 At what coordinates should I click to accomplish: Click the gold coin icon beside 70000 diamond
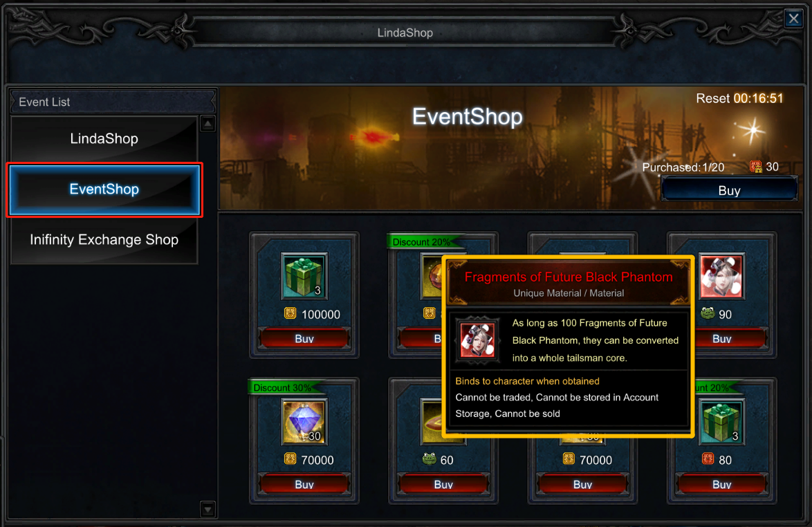pos(290,459)
